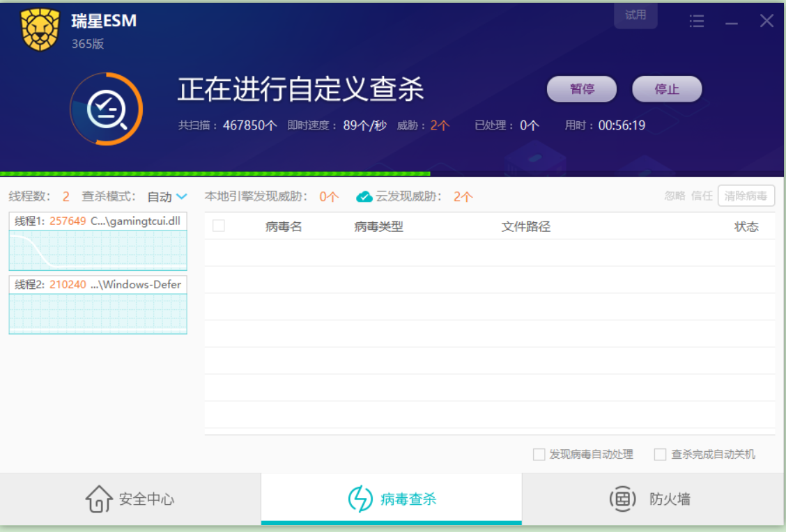Viewport: 786px width, 532px height.
Task: Click the 病毒类型 column header
Action: (378, 226)
